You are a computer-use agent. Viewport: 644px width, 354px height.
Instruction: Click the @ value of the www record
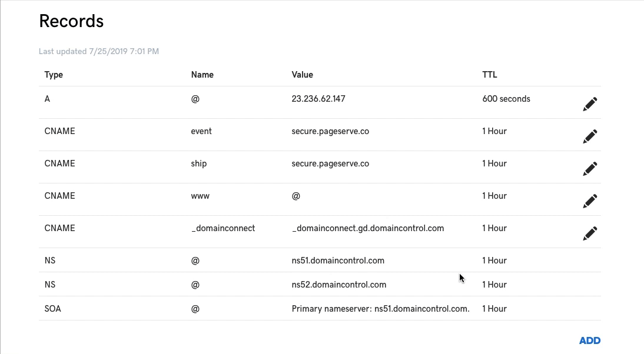click(296, 196)
